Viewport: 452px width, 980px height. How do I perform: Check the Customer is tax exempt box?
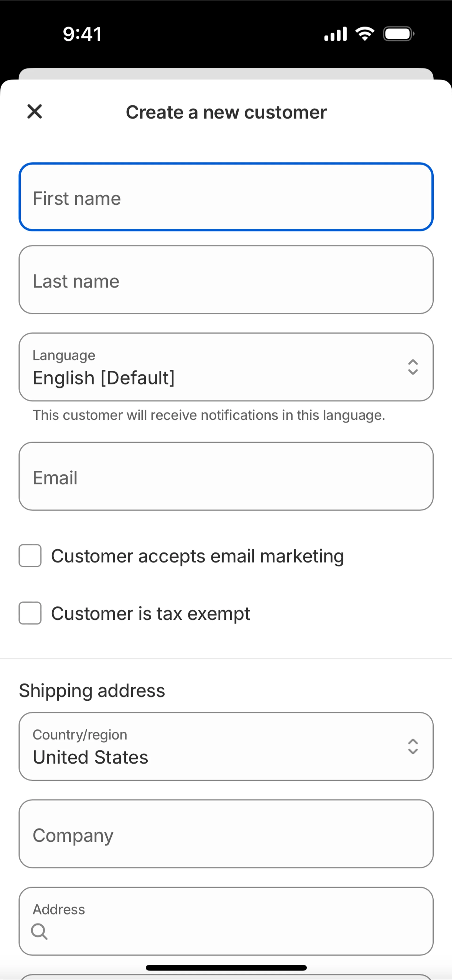[30, 613]
